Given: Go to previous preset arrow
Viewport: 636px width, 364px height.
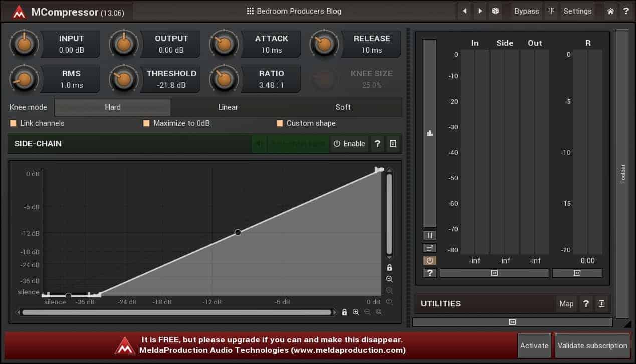Looking at the screenshot, I should click(x=465, y=11).
